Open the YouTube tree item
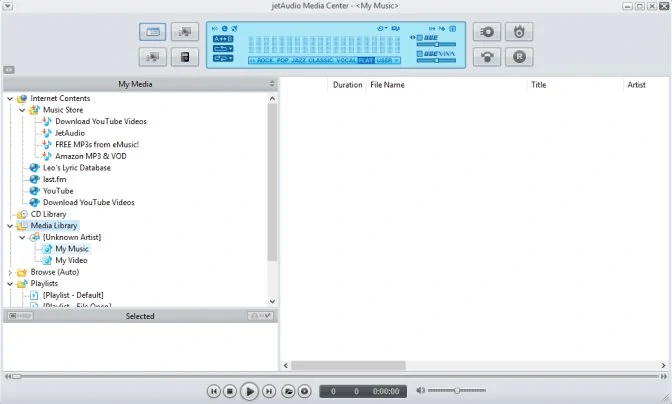The image size is (672, 404). [58, 191]
